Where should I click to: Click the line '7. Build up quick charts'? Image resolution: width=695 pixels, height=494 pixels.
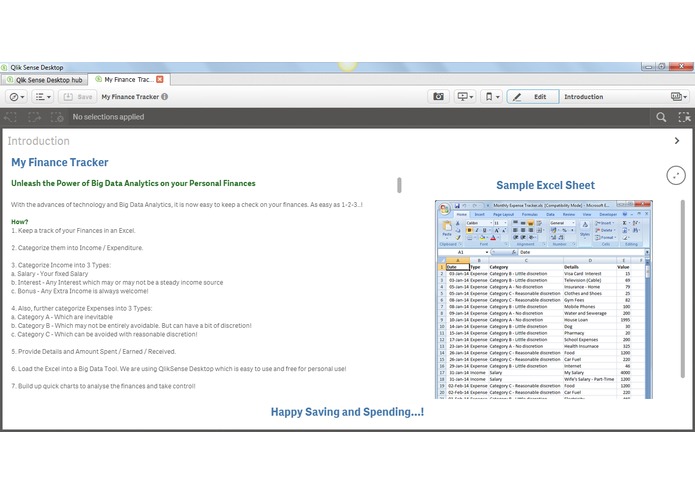[103, 386]
